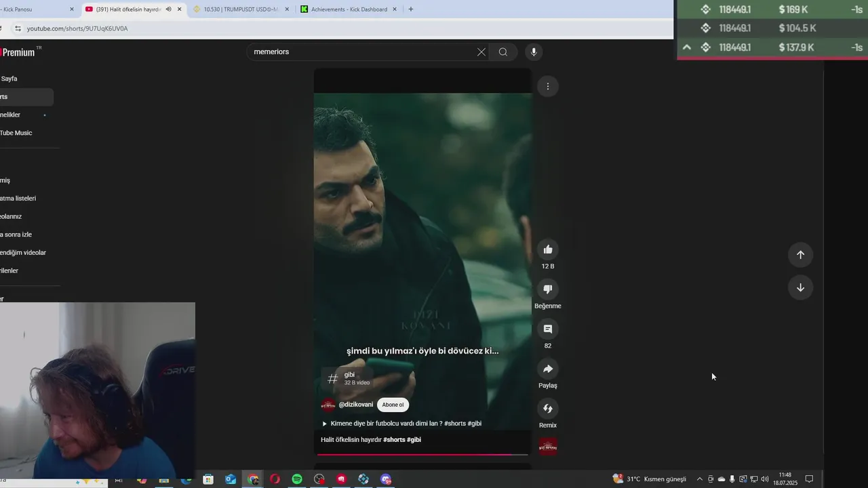The width and height of the screenshot is (868, 488).
Task: Seek using the shorts progress bar
Action: pyautogui.click(x=422, y=454)
